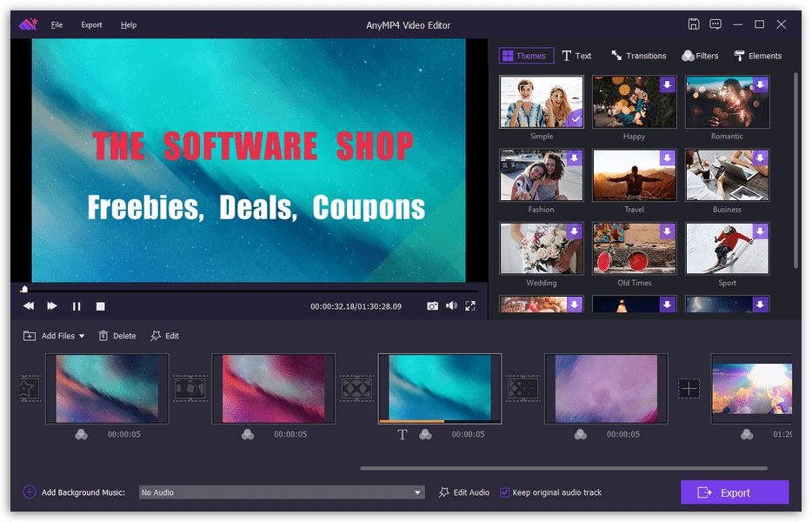The image size is (812, 522).
Task: Switch to the Text tab
Action: (577, 56)
